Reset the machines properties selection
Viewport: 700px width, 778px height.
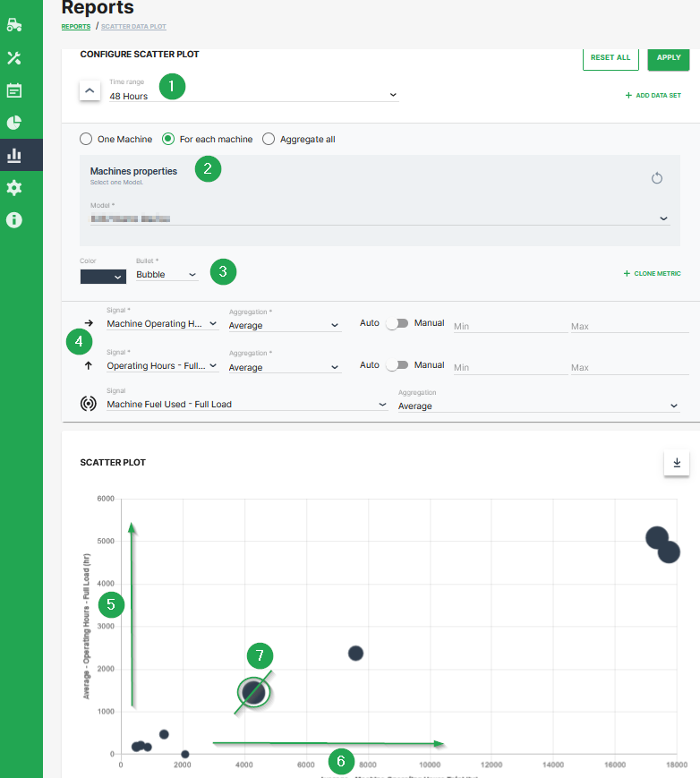point(656,178)
